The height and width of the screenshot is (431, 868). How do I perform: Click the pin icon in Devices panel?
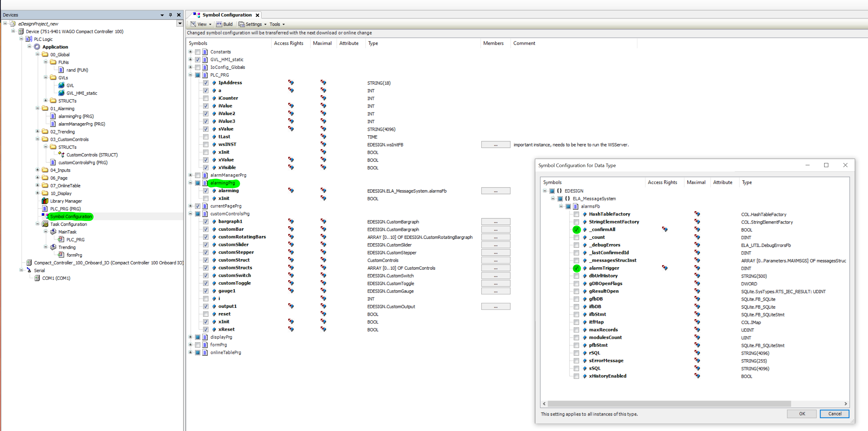tap(171, 15)
